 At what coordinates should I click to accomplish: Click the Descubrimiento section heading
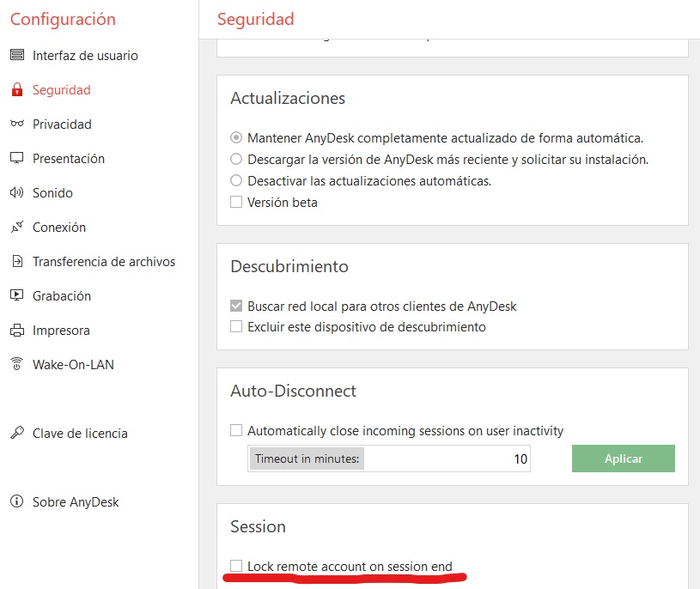[x=289, y=266]
